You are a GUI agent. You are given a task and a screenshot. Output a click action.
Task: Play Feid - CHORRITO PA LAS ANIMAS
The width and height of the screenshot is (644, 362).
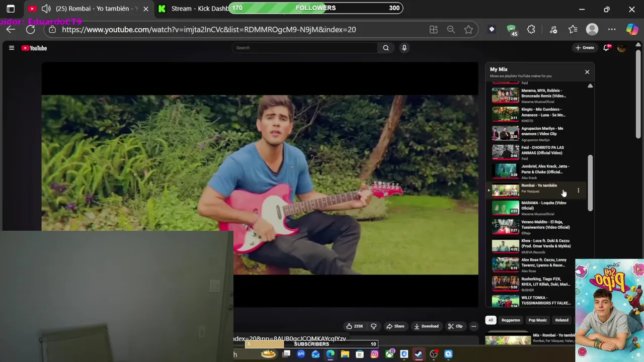point(537,152)
